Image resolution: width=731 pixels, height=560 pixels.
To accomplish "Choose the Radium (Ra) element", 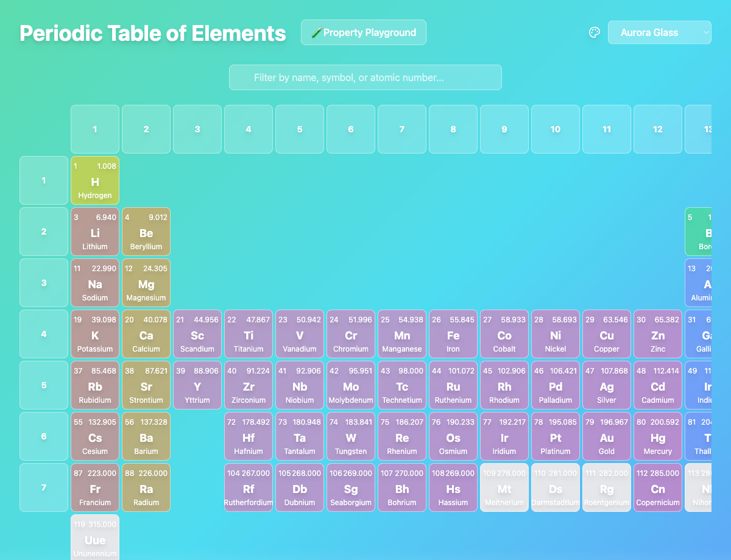I will pyautogui.click(x=146, y=488).
